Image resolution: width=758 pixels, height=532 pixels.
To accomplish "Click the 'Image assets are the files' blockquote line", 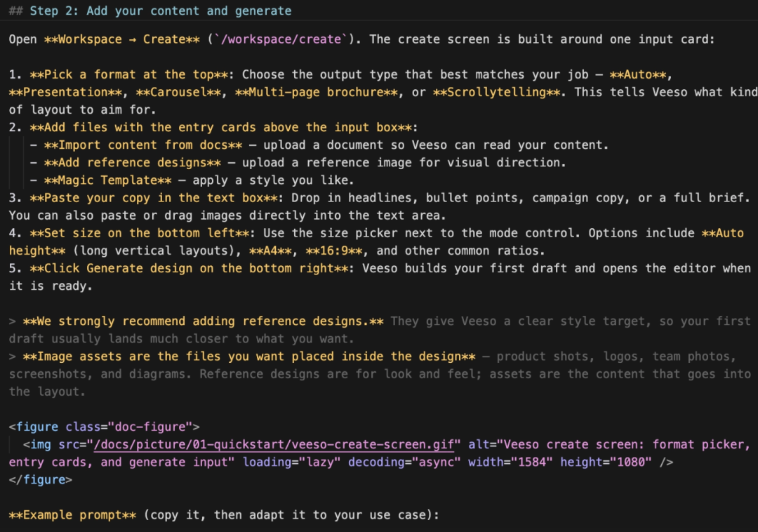I will tap(249, 357).
